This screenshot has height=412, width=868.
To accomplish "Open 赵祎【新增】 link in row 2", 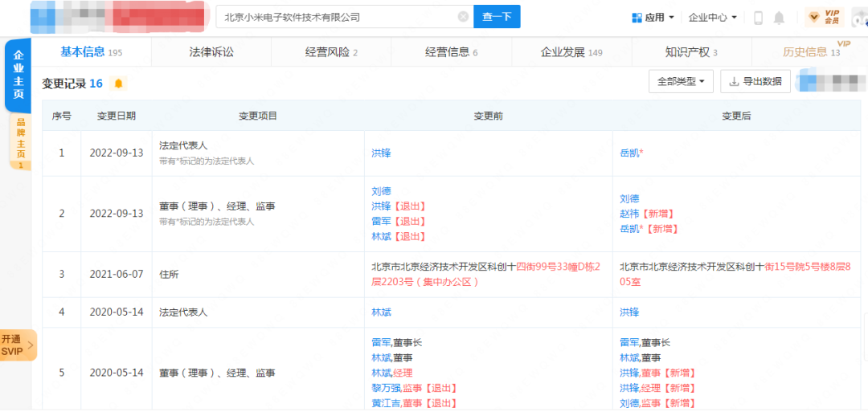I will (647, 214).
